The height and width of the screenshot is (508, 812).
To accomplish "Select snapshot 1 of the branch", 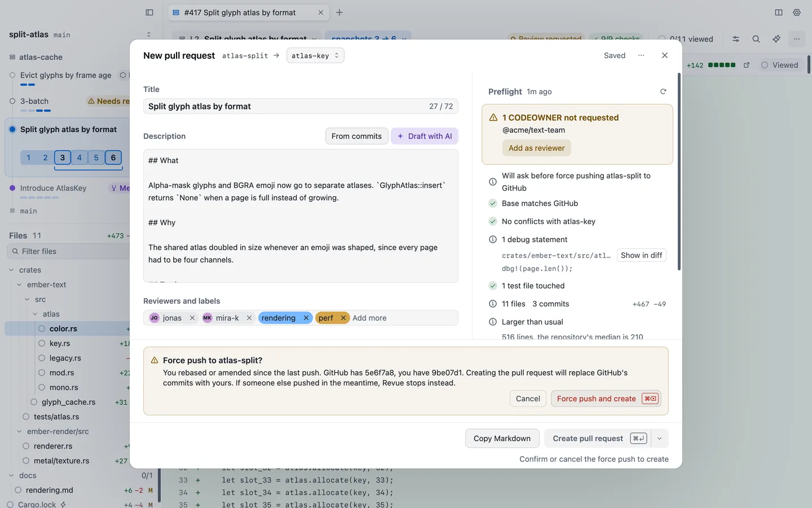I will pyautogui.click(x=29, y=157).
